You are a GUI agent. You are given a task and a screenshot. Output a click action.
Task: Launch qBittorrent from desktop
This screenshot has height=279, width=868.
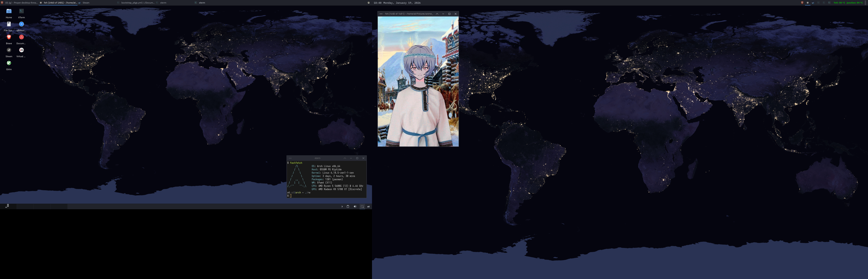[x=21, y=24]
